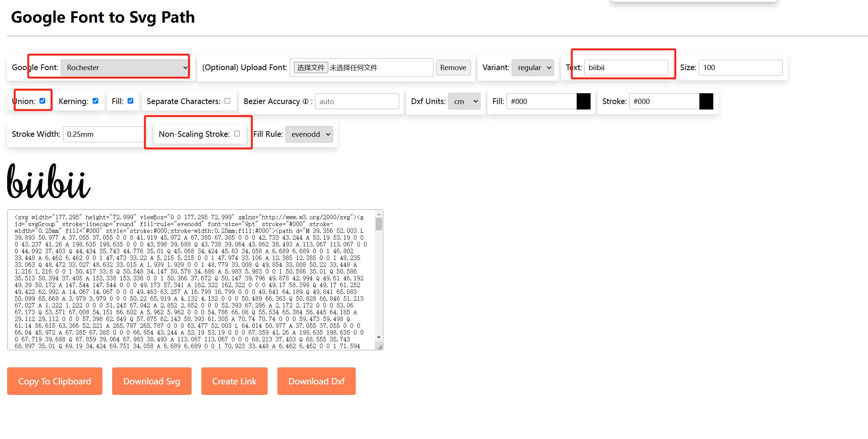Click the textarea scrollbar up arrow
This screenshot has height=439, width=868.
[x=379, y=214]
